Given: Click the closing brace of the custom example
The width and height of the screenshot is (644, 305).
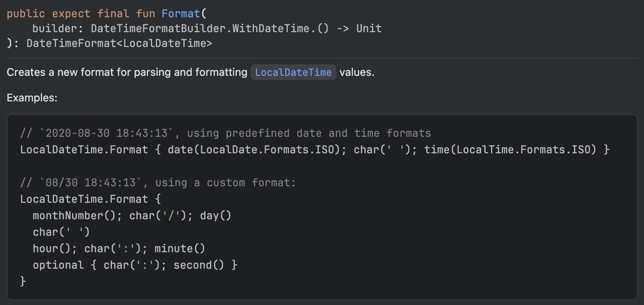Looking at the screenshot, I should coord(23,282).
